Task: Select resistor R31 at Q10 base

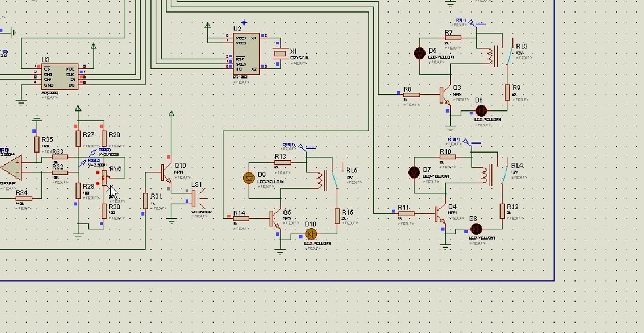Action: [x=146, y=201]
